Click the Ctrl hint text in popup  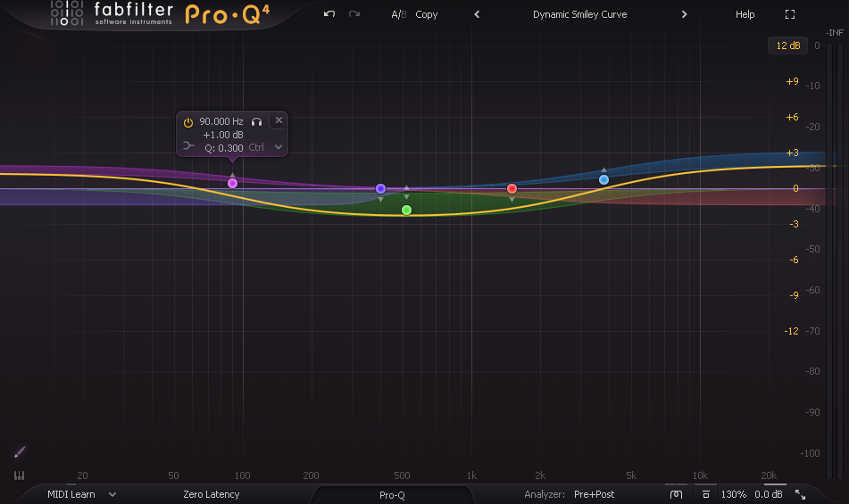click(x=256, y=147)
